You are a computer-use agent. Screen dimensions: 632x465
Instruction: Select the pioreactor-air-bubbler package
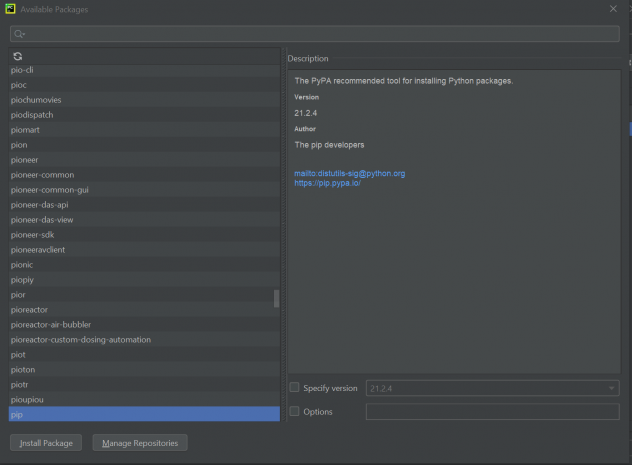(144, 324)
